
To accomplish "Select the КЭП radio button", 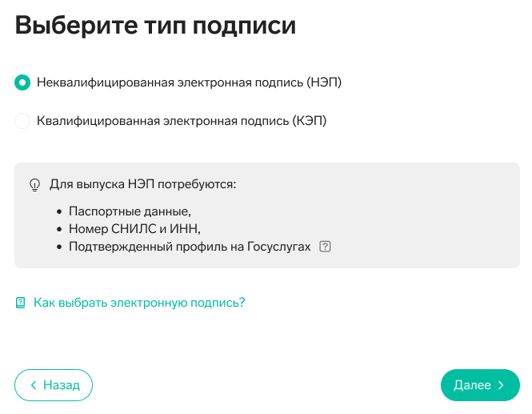I will (x=22, y=121).
